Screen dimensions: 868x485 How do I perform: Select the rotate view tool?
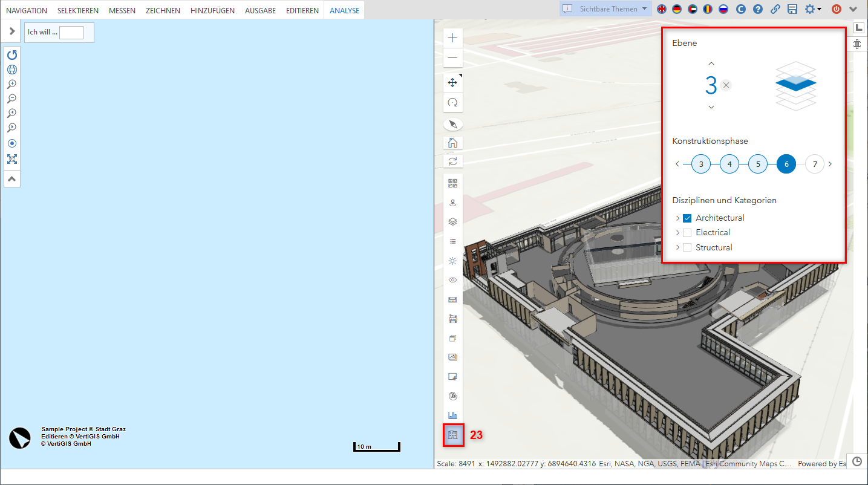(x=452, y=103)
